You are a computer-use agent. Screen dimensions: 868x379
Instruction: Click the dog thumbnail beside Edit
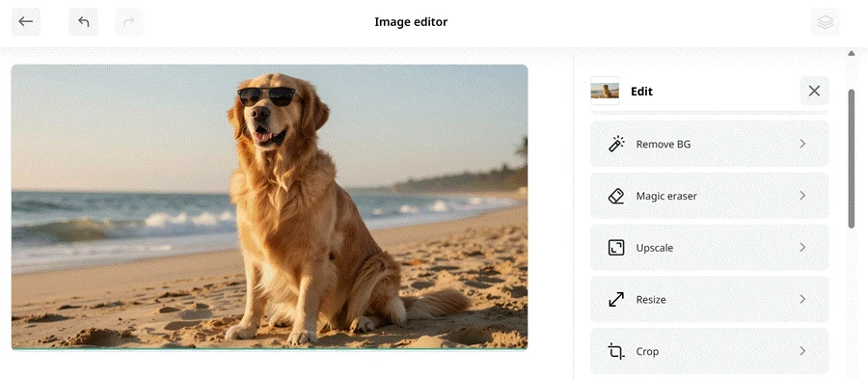[605, 91]
